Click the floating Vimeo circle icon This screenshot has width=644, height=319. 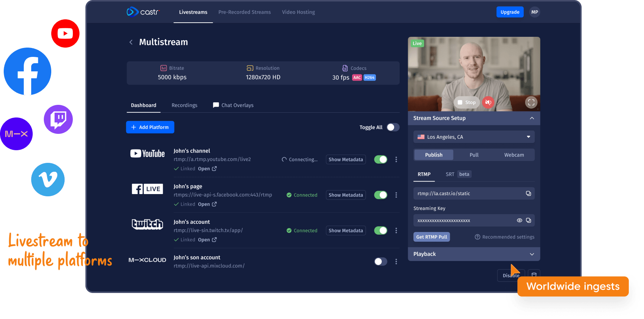point(48,180)
